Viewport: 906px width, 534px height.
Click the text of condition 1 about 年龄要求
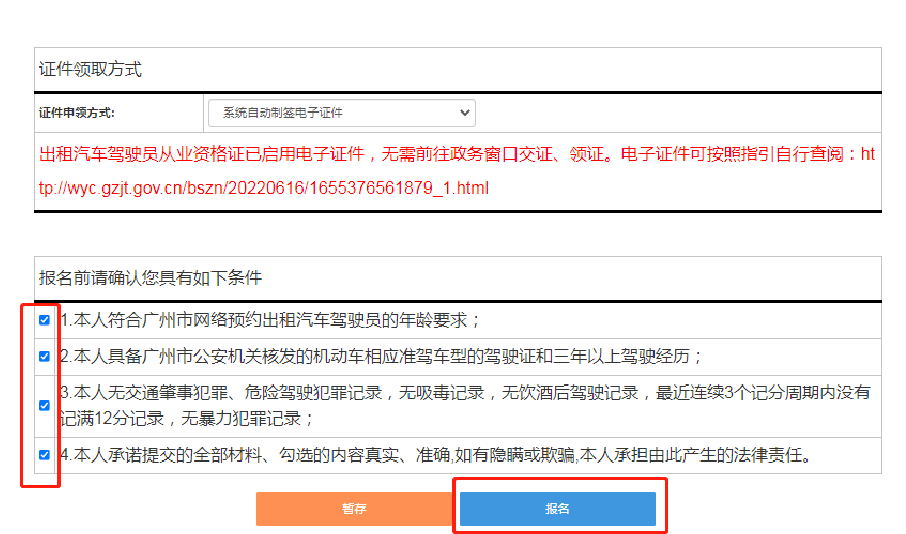tap(270, 320)
